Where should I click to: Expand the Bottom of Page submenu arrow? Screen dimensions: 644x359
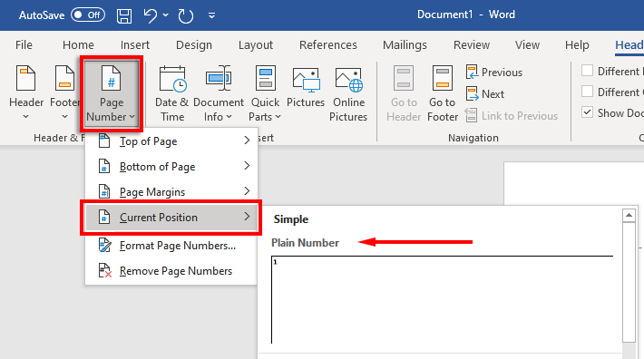247,166
